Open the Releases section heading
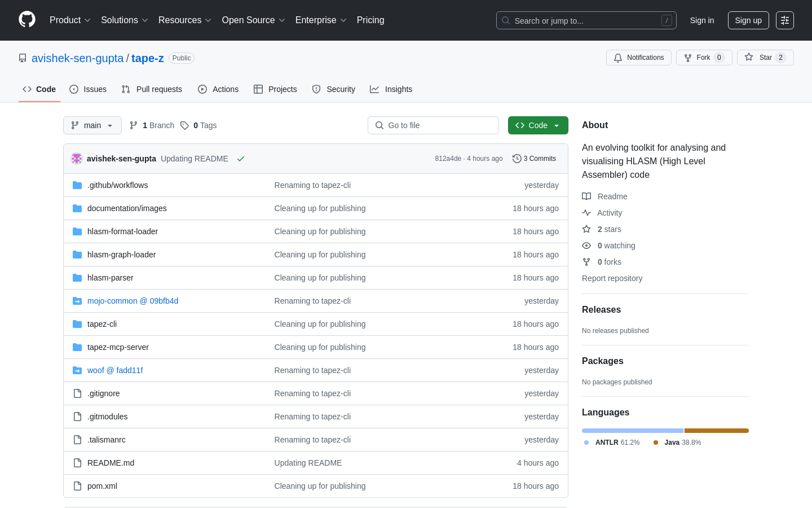The image size is (812, 508). (x=601, y=309)
